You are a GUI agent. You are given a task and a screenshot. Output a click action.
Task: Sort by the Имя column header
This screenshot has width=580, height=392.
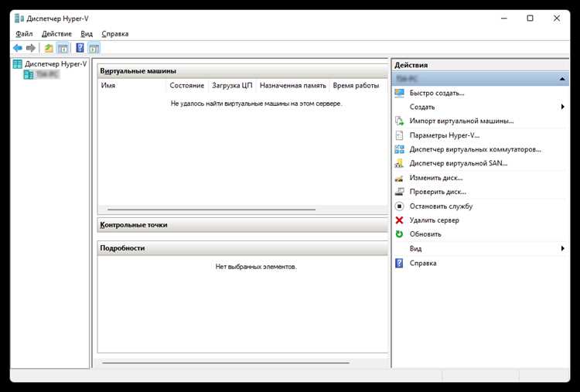pyautogui.click(x=132, y=85)
